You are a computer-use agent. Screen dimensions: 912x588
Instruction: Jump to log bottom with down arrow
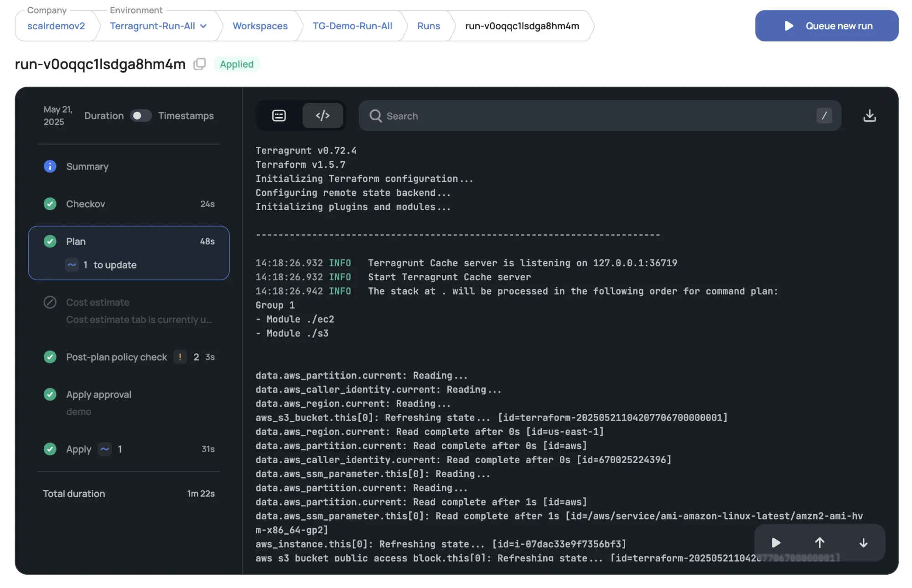pos(863,543)
